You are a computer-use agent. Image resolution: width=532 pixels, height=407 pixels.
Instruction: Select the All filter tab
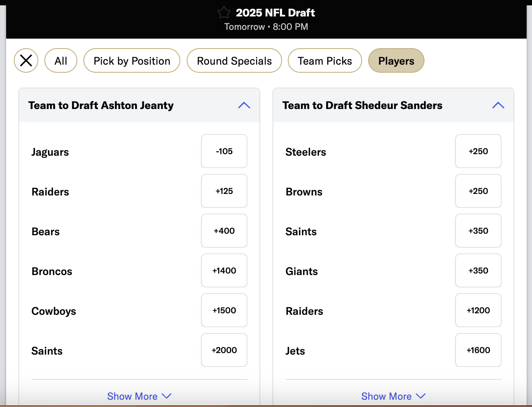click(x=61, y=60)
